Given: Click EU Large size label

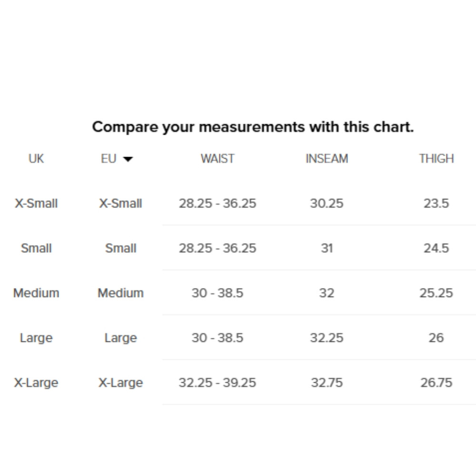Looking at the screenshot, I should 120,338.
